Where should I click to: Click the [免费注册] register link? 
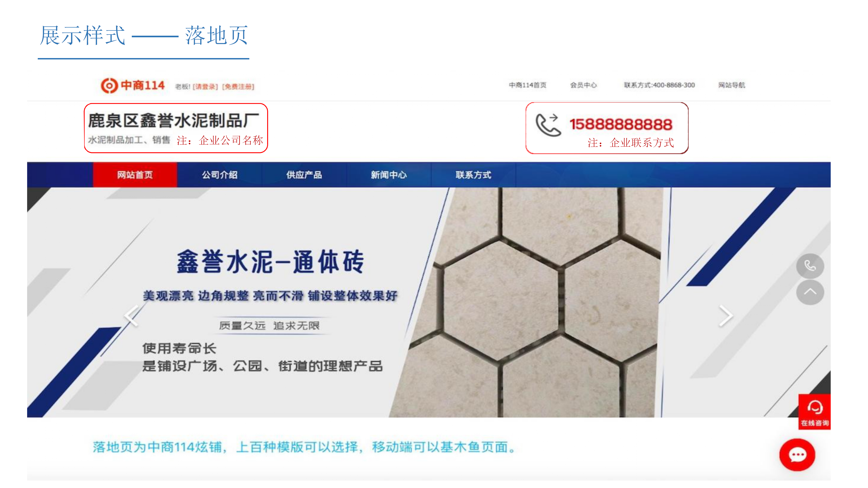(x=238, y=87)
